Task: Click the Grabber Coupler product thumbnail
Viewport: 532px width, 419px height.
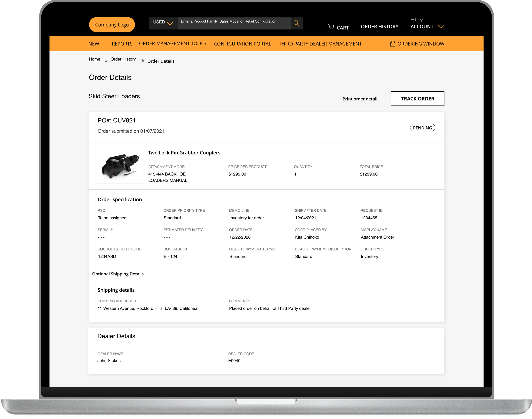Action: (x=120, y=166)
